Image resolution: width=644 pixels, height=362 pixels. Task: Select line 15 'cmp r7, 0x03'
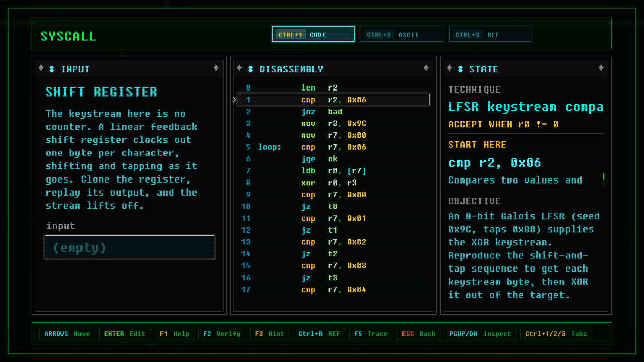coord(334,265)
